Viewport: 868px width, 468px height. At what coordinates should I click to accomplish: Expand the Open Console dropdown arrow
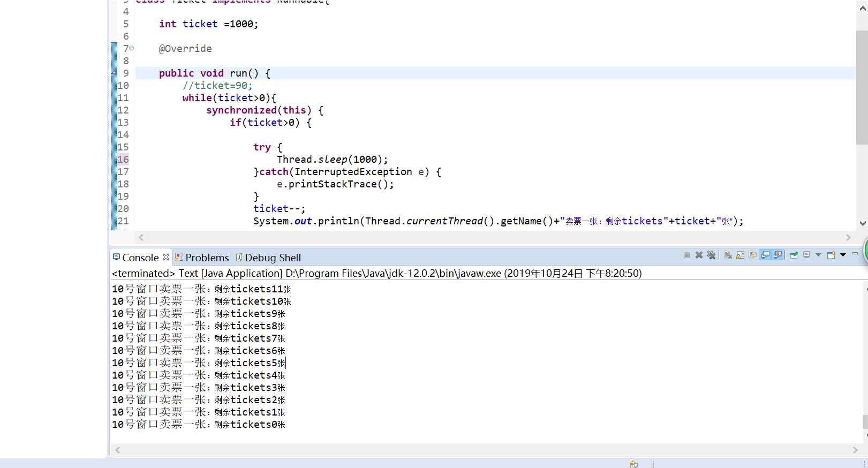(x=843, y=255)
